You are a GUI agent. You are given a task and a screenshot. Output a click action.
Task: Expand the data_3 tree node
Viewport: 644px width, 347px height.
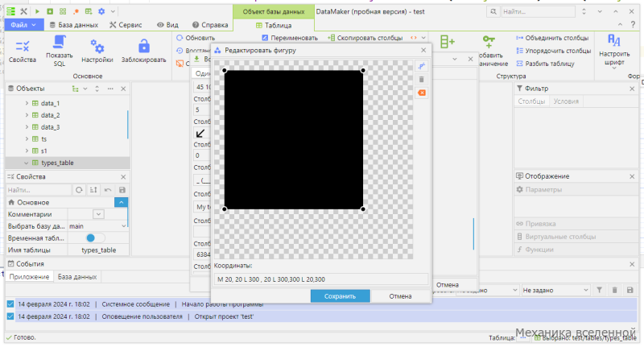(x=27, y=127)
